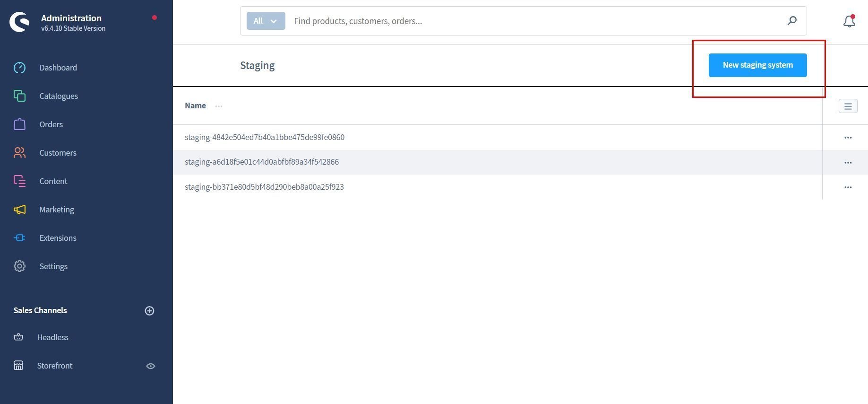This screenshot has height=404, width=868.
Task: Add a sales channel with plus icon
Action: (149, 311)
